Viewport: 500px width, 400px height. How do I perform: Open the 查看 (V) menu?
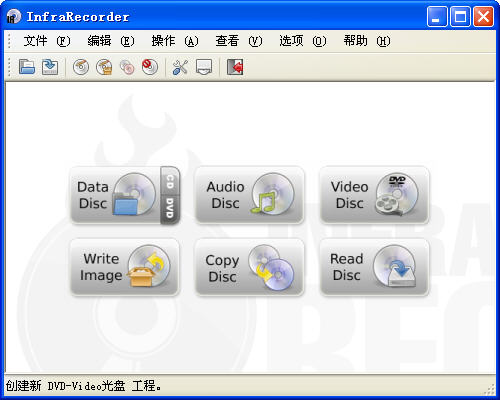click(239, 41)
